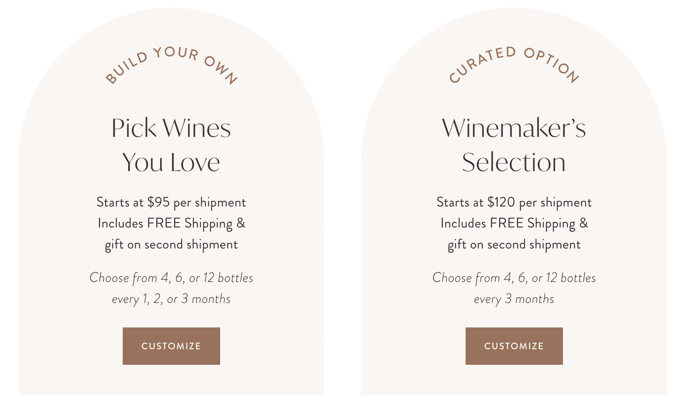Click Includes FREE Shipping text in right card

[x=514, y=223]
